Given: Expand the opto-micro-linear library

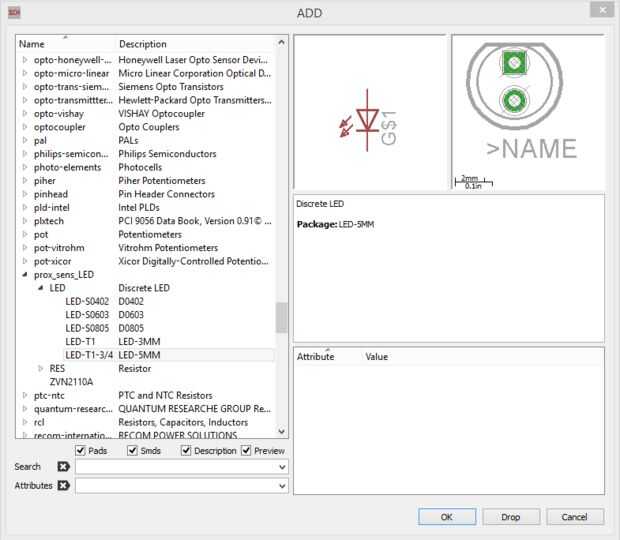Looking at the screenshot, I should point(25,73).
